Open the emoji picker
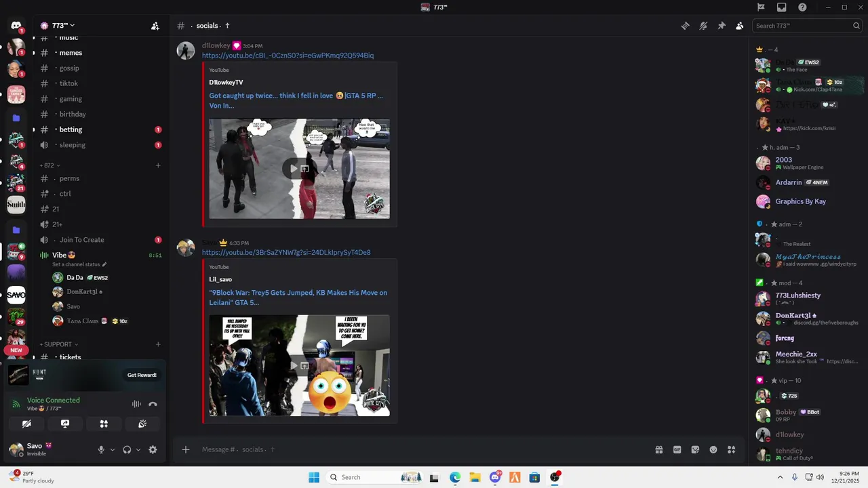868x488 pixels. (x=713, y=449)
